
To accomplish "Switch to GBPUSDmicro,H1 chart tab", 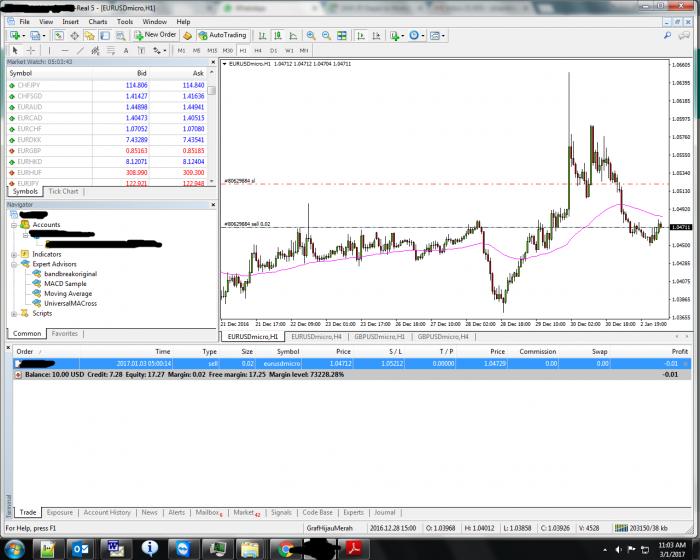I will [379, 337].
